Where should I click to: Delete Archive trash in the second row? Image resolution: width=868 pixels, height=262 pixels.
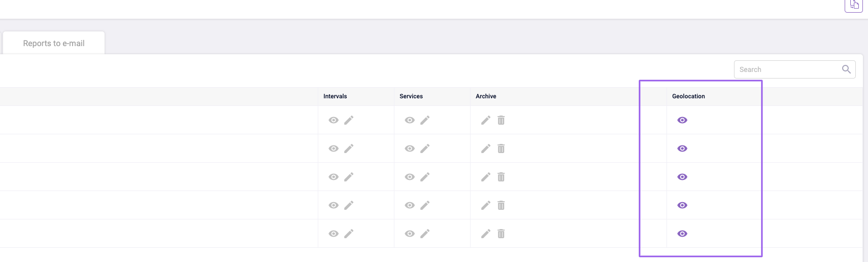[501, 148]
